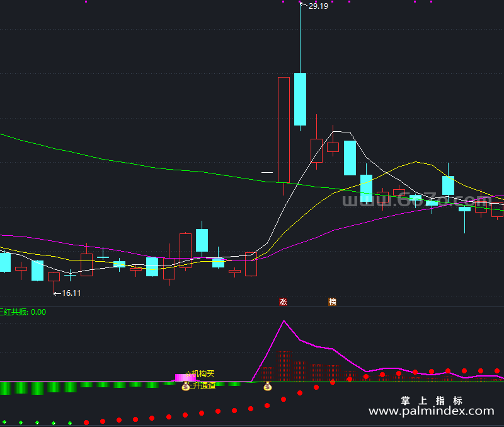Click the 16.11 low price label
This screenshot has width=504, height=427.
tap(71, 293)
